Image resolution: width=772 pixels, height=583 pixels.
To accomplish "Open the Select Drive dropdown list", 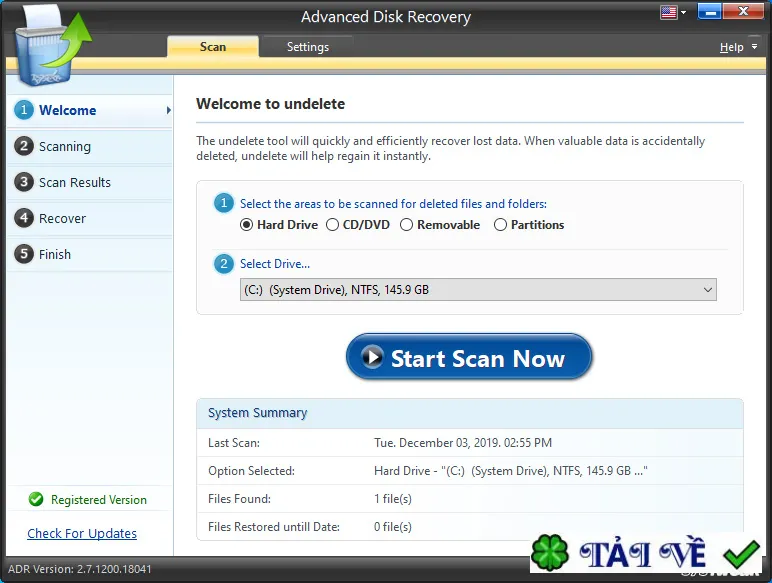I will point(478,290).
